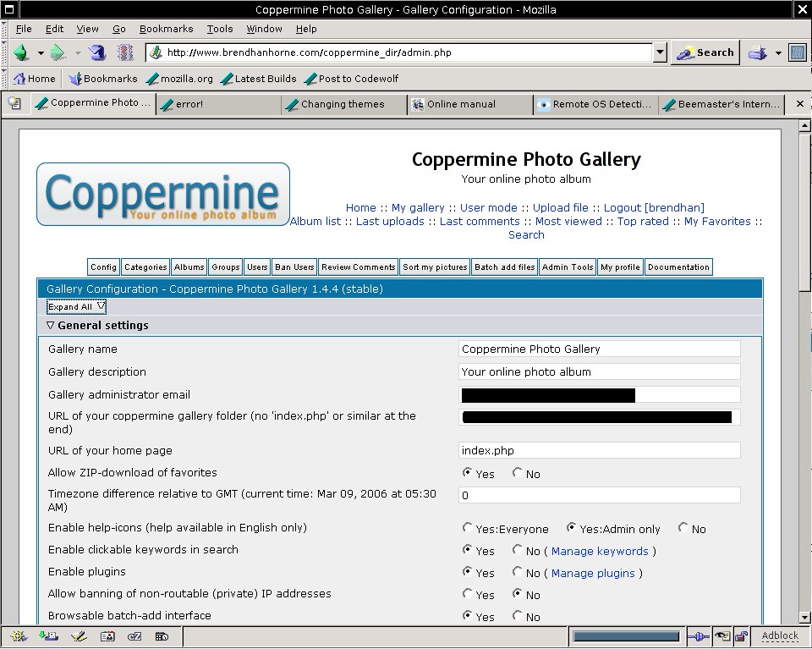Click the Reload page toolbar icon

tap(96, 52)
